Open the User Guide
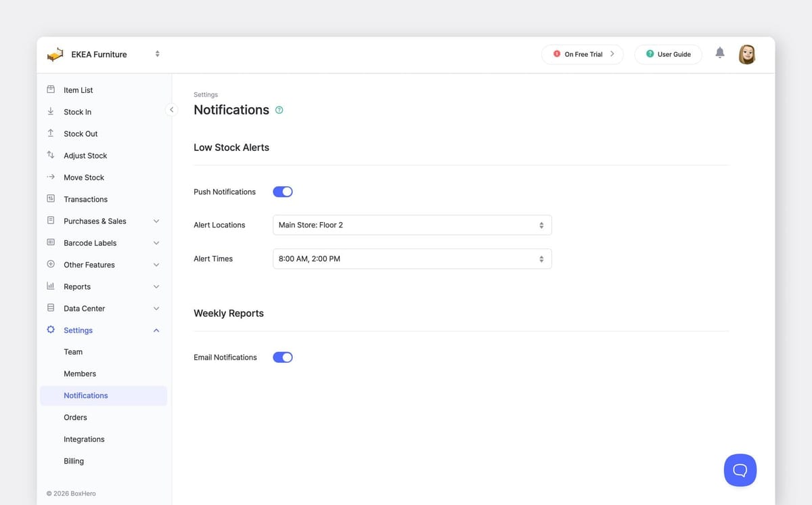 tap(668, 53)
